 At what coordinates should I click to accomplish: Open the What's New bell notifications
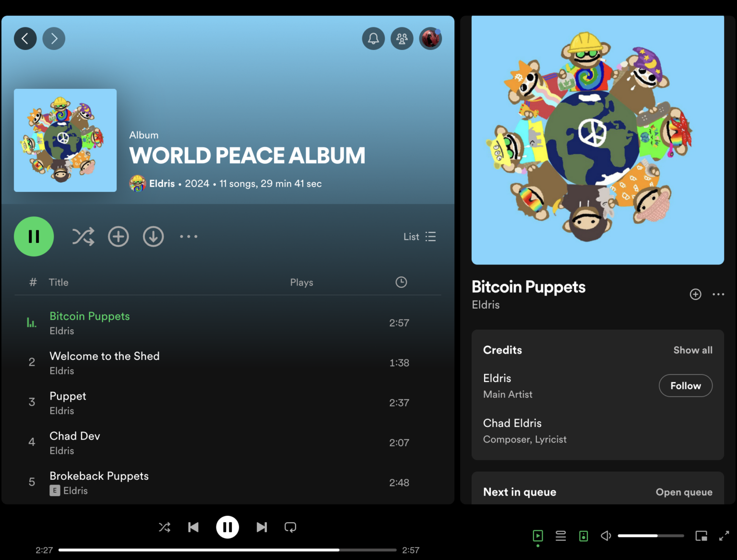373,38
